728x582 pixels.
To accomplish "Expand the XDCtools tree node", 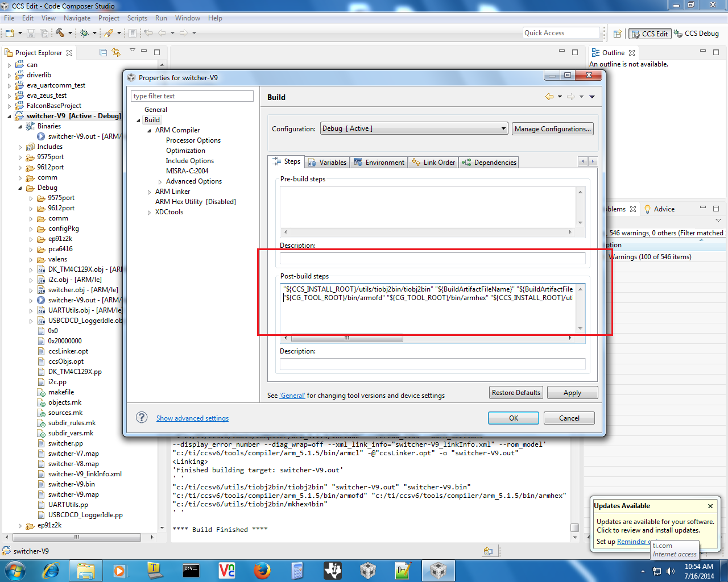I will 150,213.
